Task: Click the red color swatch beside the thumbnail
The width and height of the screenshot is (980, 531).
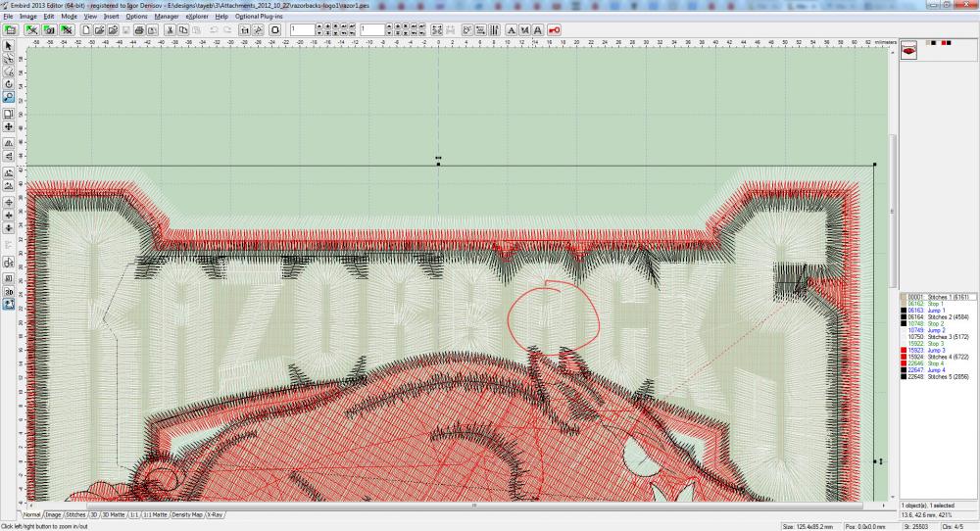Action: point(944,42)
